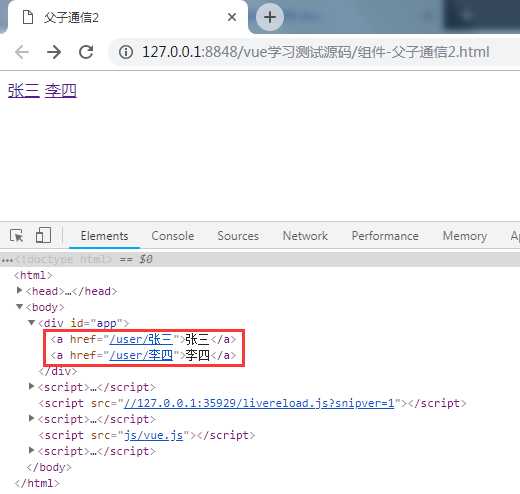Select the closing /div tag line
Screen dimensions: 520x494
pyautogui.click(x=58, y=371)
